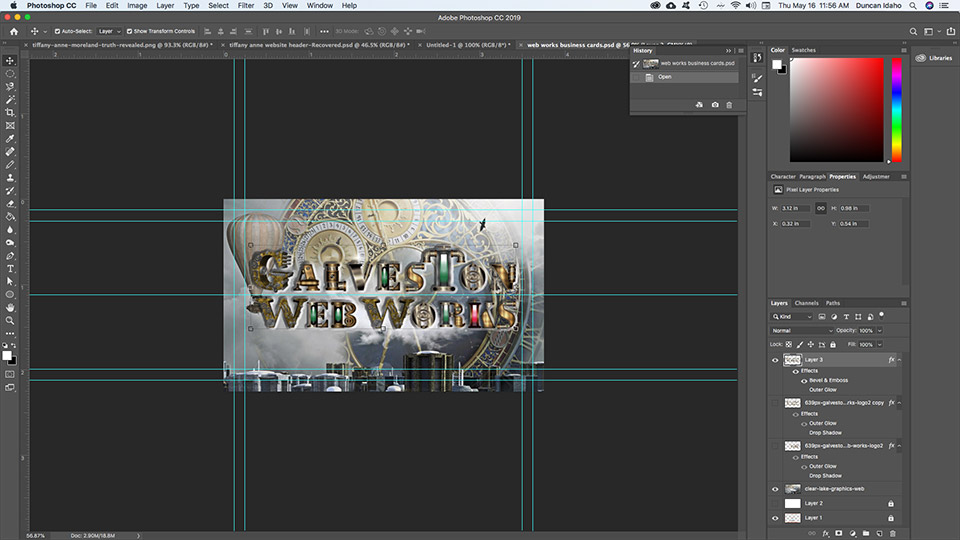Select the Move tool in the toolbox

tap(10, 61)
